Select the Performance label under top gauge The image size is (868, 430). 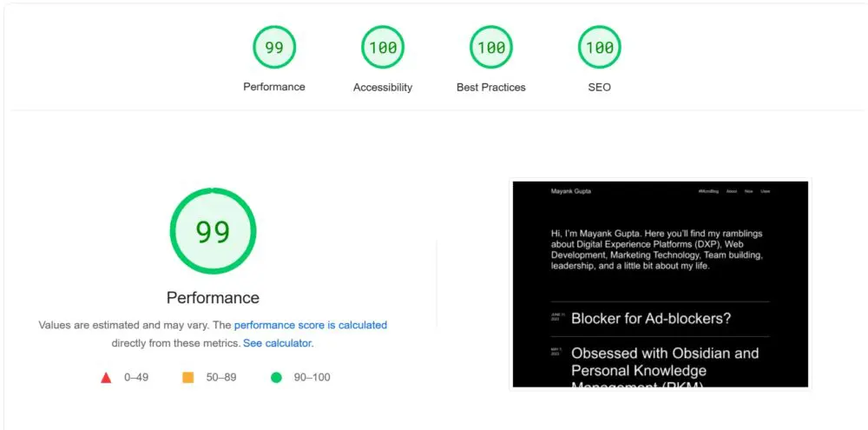(x=274, y=87)
